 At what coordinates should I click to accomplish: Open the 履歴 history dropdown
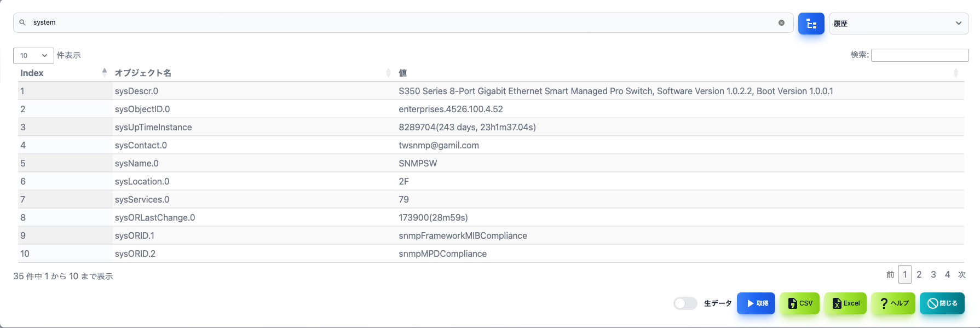tap(898, 24)
